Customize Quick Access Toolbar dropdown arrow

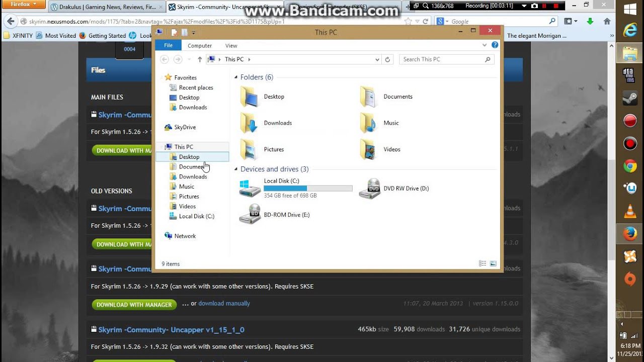coord(194,33)
